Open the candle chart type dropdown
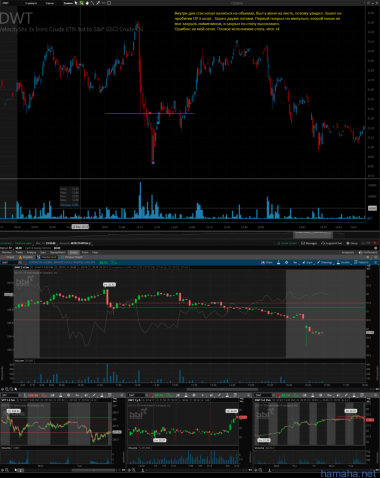The height and width of the screenshot is (478, 380). 51,3
